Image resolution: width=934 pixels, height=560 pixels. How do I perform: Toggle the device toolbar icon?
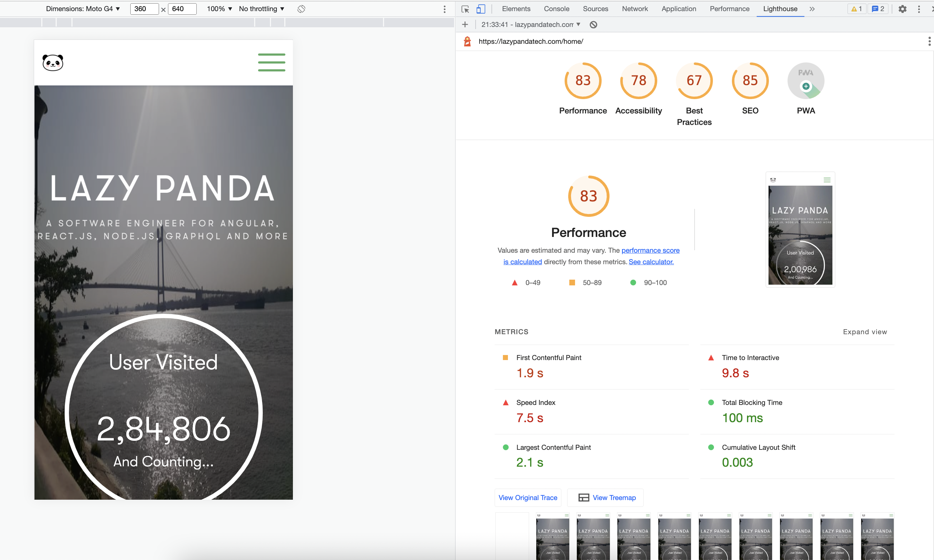pos(481,9)
